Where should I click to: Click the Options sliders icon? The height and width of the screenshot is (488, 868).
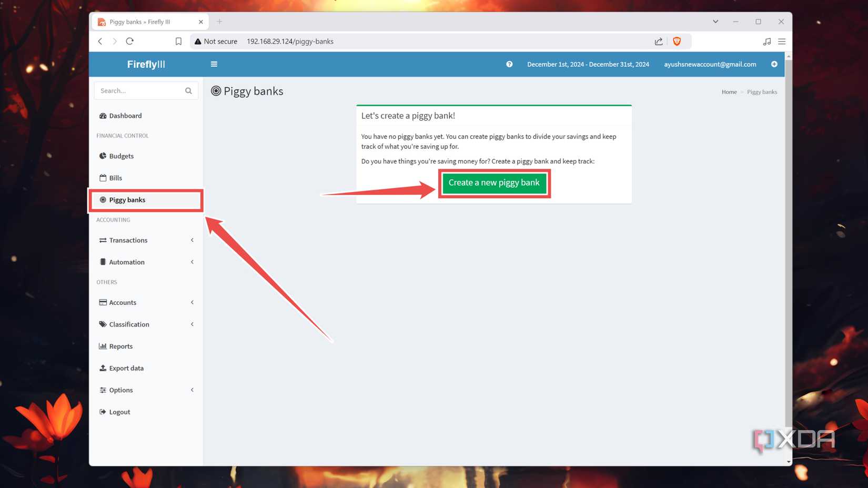[x=103, y=390]
